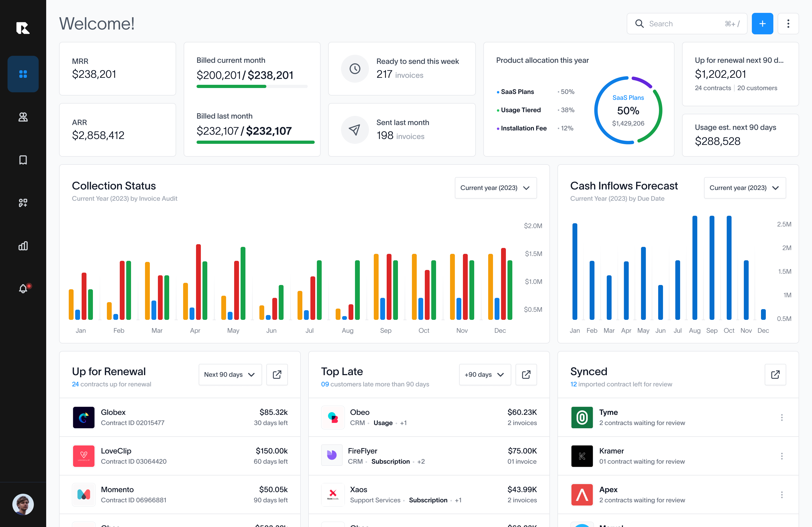Screen dimensions: 812x527
Task: Click the add-item sidebar icon below bookmarks
Action: tap(23, 203)
